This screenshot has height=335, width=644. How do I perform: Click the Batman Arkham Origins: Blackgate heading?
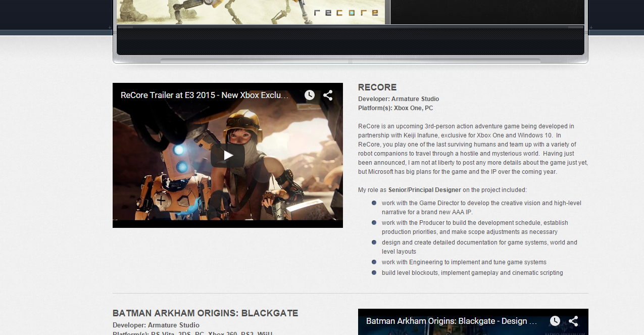point(205,313)
